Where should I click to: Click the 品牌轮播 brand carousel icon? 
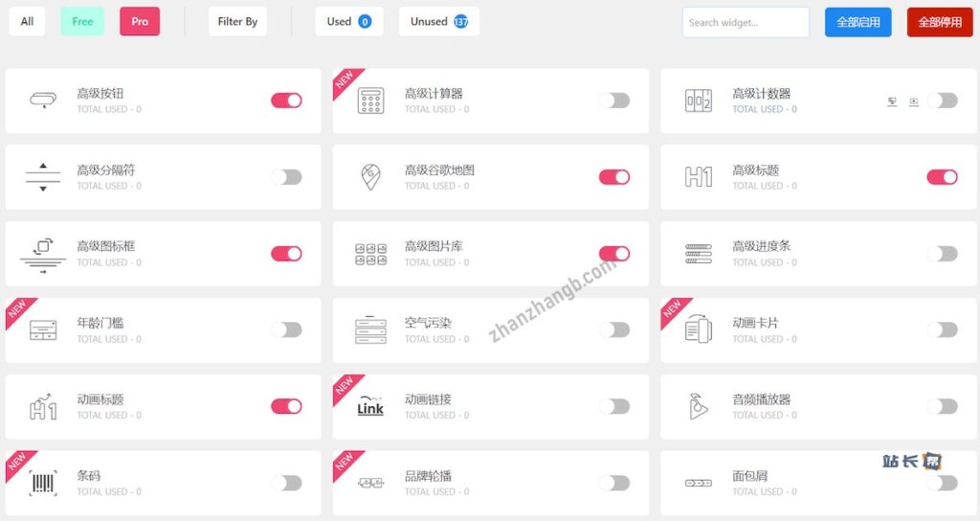(370, 483)
